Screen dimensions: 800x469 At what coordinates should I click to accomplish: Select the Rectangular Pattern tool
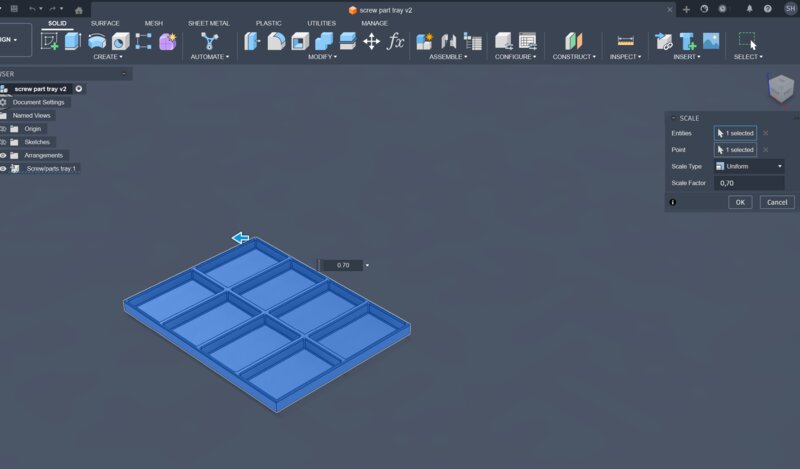[143, 41]
